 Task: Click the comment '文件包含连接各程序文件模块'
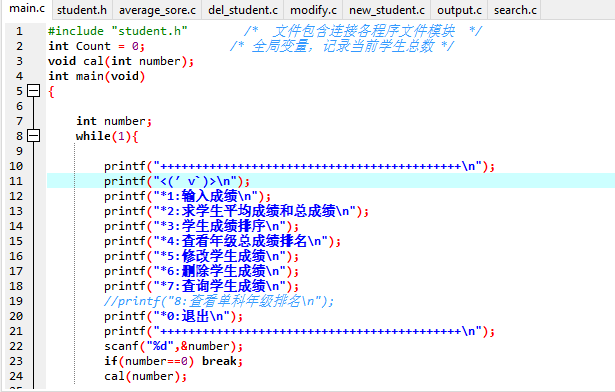point(363,31)
